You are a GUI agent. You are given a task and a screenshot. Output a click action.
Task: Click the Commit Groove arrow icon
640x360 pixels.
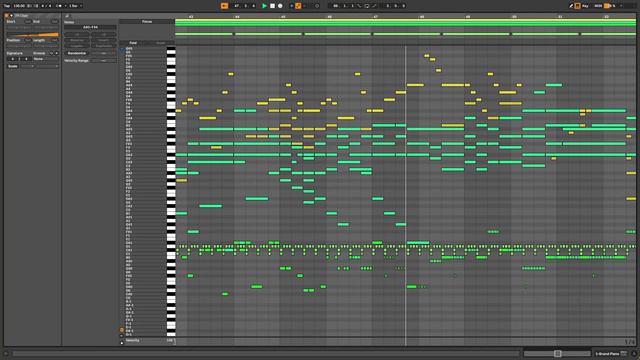pos(56,53)
